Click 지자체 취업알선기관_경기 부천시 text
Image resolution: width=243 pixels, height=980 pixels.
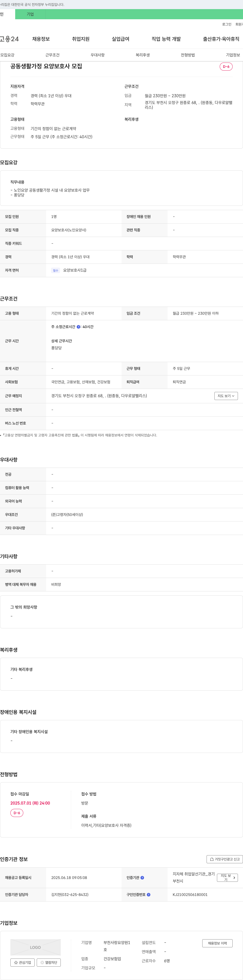click(194, 878)
